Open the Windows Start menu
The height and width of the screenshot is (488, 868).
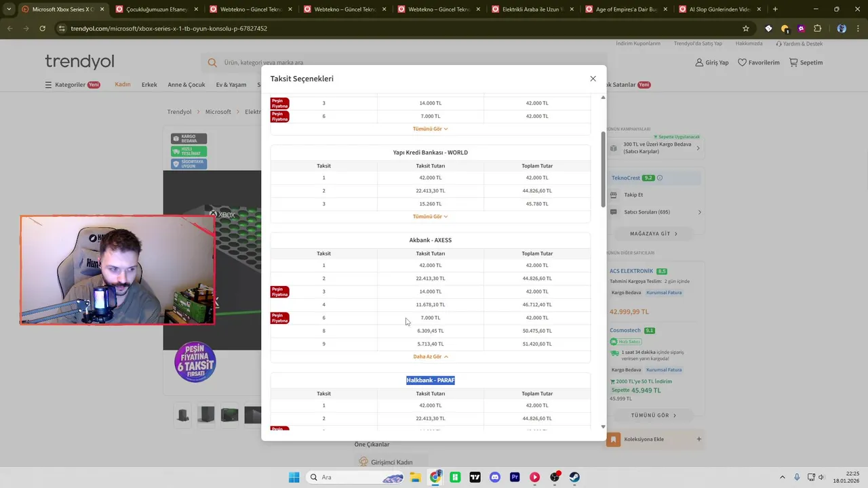[294, 477]
